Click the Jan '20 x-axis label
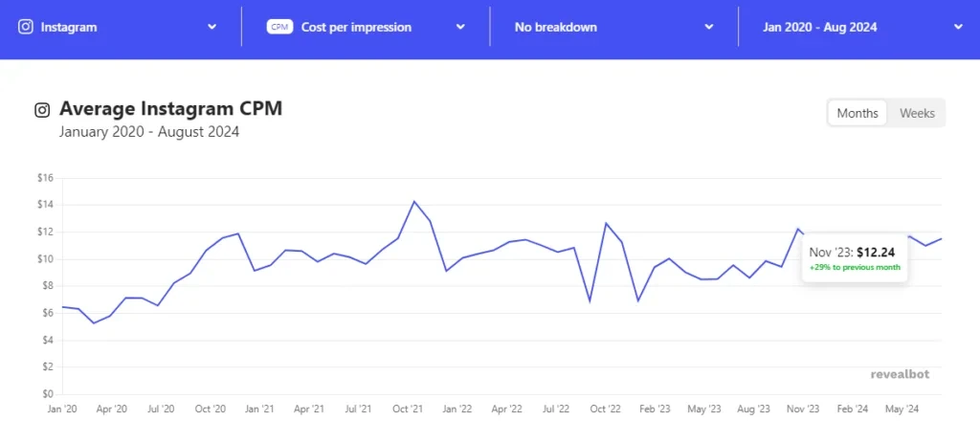This screenshot has width=980, height=443. point(62,410)
